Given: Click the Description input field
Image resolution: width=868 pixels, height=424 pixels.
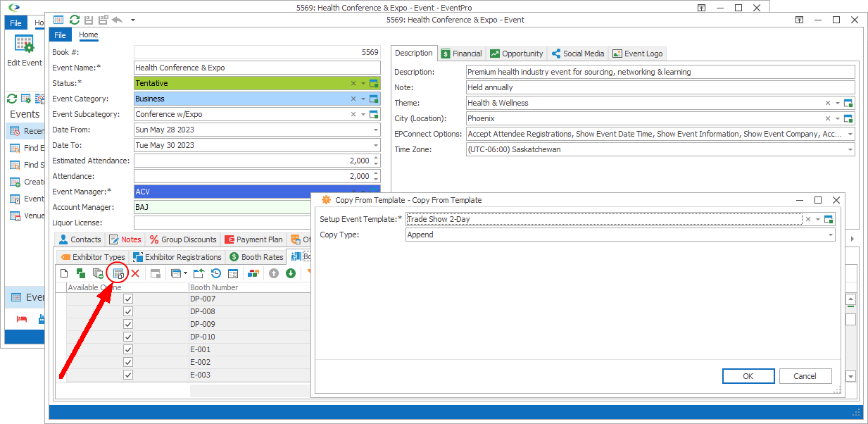Looking at the screenshot, I should pos(660,72).
